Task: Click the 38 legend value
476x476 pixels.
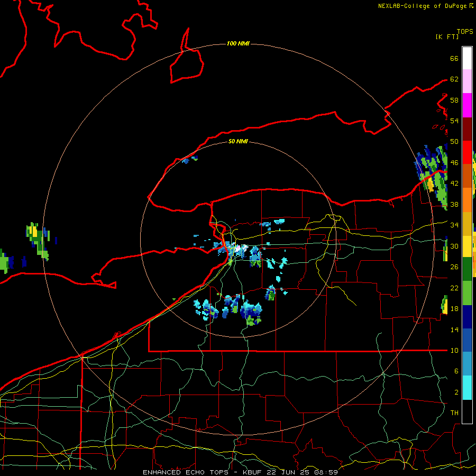Action: 454,204
